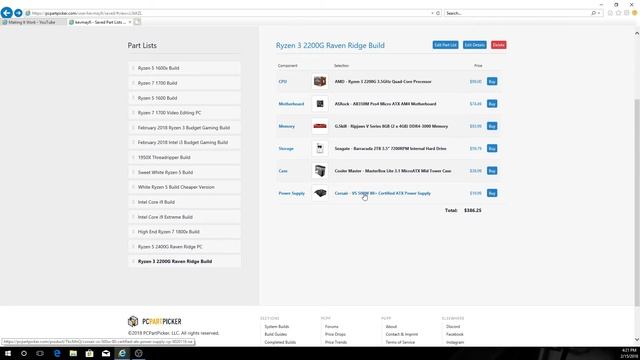Click the AMD Ryzen 3 CPU thumbnail
The height and width of the screenshot is (360, 640).
point(320,82)
